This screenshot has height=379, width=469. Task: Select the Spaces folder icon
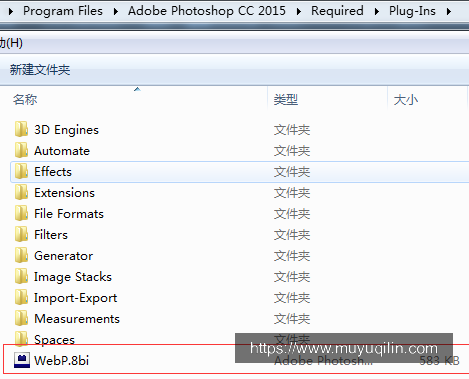coord(21,338)
